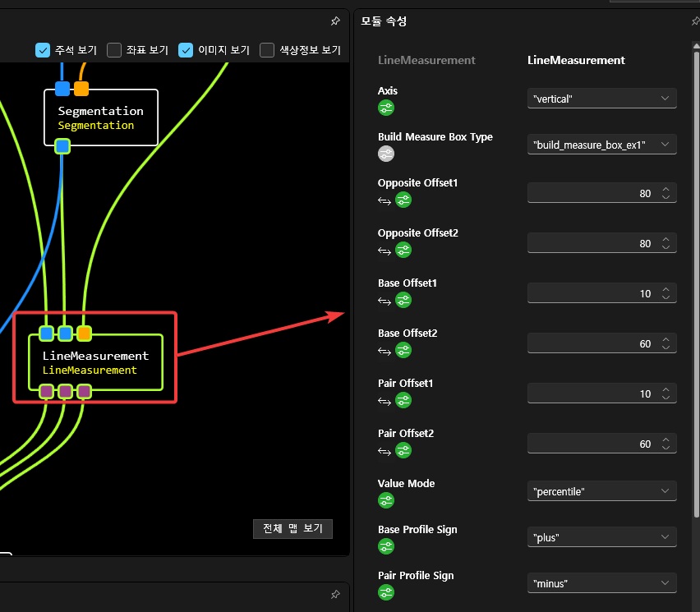Enable the 색상정보 보기 checkbox
Screen dimensions: 700x612
click(267, 50)
